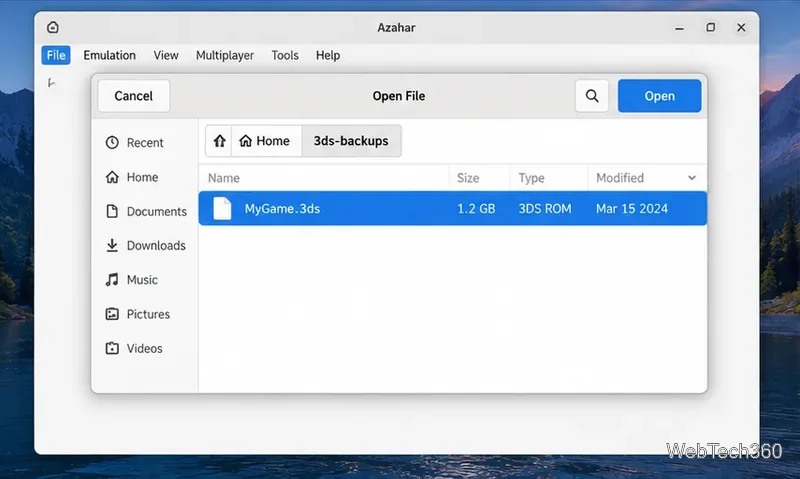Open the Tools menu
Viewport: 800px width, 479px height.
pos(285,55)
